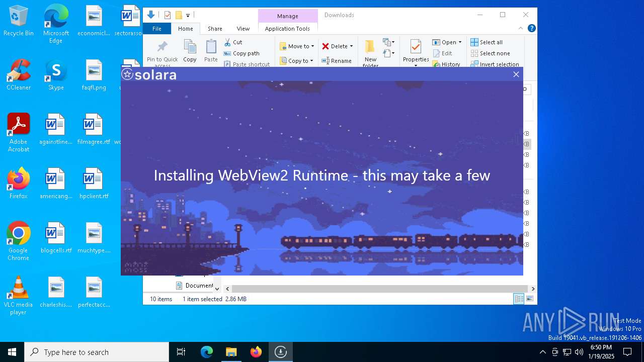Click the Windows Start button

[12, 352]
